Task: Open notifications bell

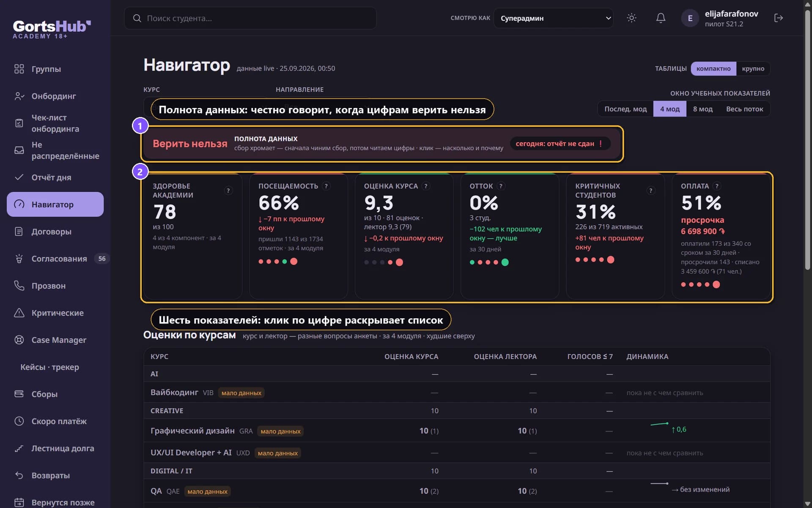Action: [x=661, y=18]
